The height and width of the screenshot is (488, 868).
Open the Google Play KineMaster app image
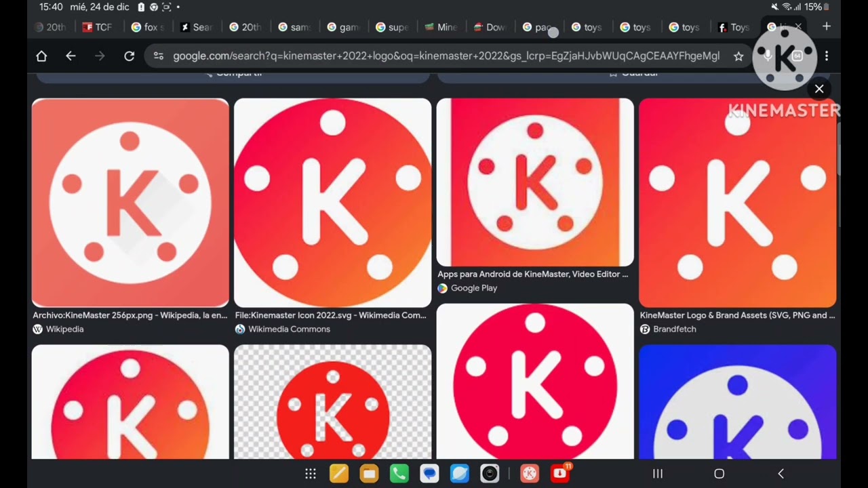click(x=535, y=182)
